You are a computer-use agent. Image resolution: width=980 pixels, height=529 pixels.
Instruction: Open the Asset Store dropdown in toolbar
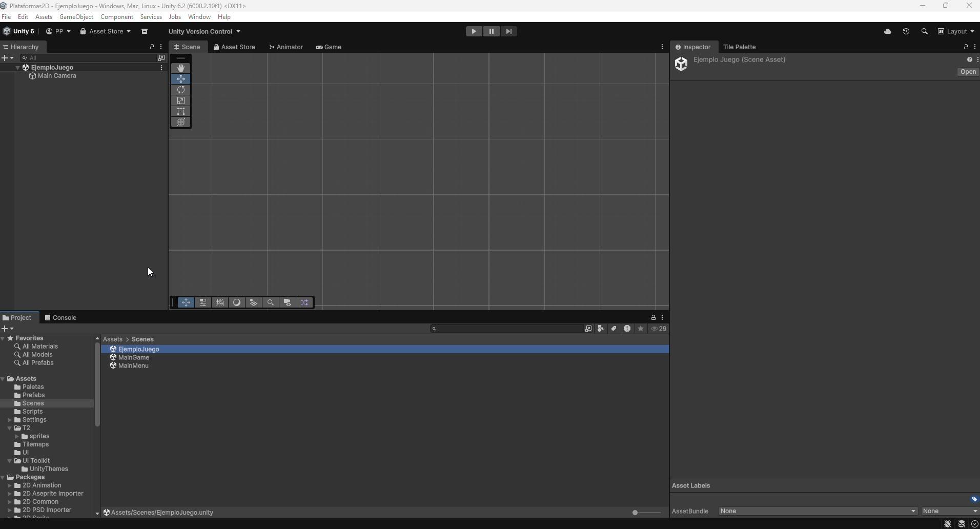(105, 31)
